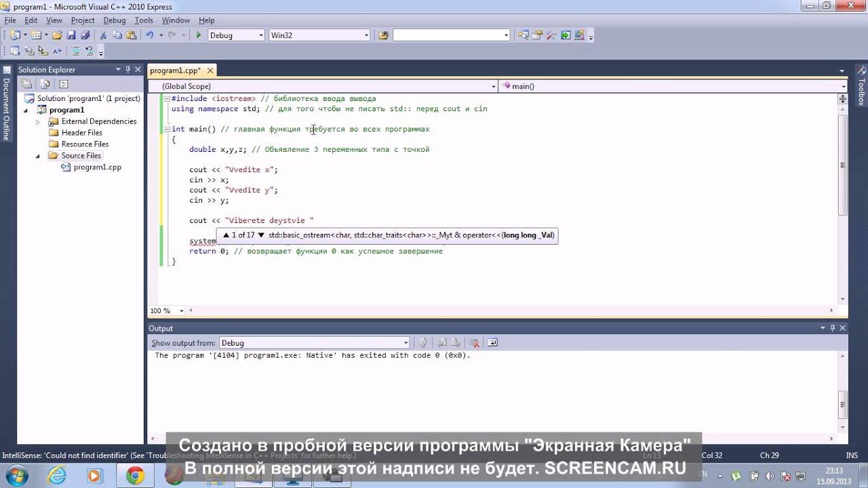Click the Open File folder icon

coord(57,35)
